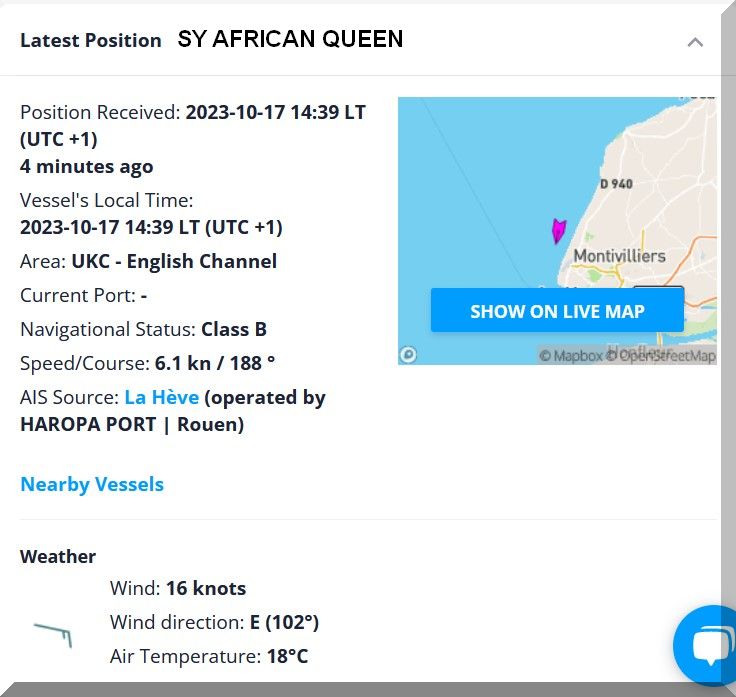736x697 pixels.
Task: Open the Nearby Vessels link
Action: click(92, 484)
